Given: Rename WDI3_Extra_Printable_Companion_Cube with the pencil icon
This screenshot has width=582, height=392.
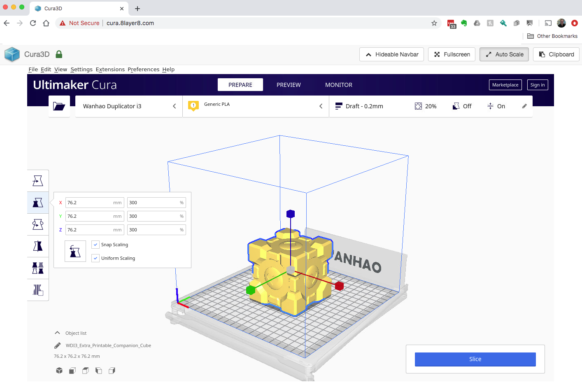Looking at the screenshot, I should (x=58, y=345).
